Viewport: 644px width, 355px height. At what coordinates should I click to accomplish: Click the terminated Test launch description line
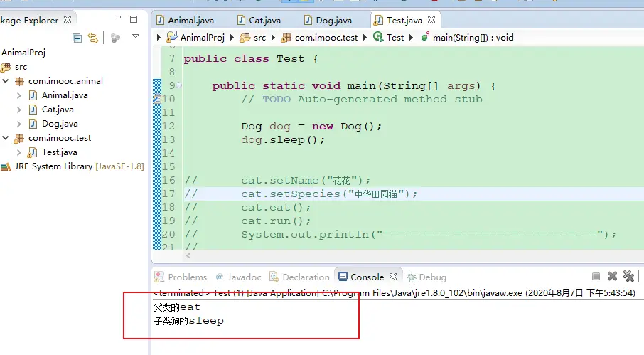coord(395,293)
